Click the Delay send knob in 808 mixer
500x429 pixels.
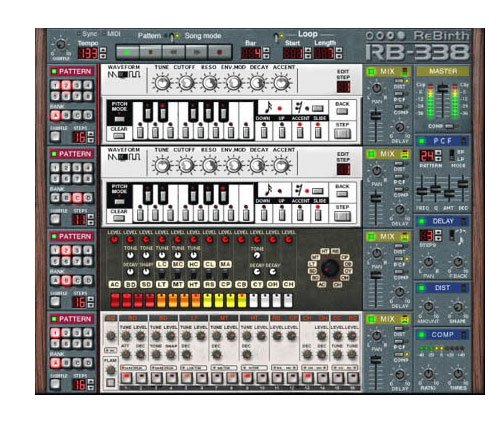[x=399, y=292]
